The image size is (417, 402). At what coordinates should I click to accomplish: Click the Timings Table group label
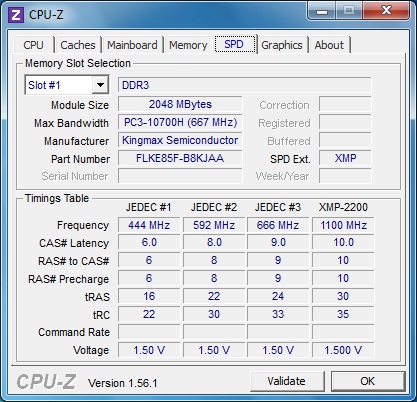coord(57,198)
